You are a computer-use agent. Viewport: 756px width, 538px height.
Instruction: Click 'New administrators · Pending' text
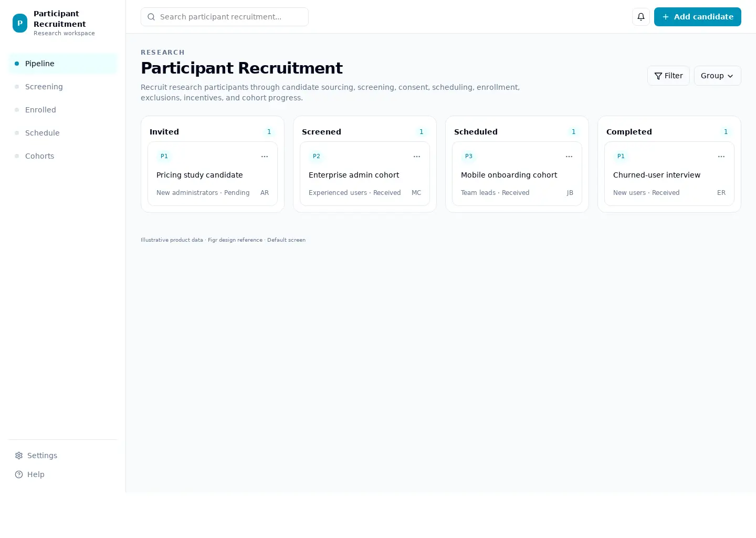tap(203, 193)
